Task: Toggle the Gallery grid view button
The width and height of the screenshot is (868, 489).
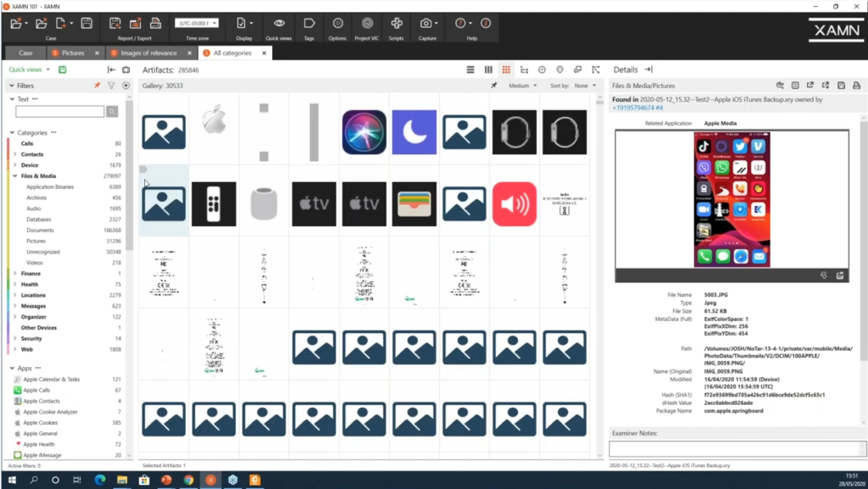Action: [506, 69]
